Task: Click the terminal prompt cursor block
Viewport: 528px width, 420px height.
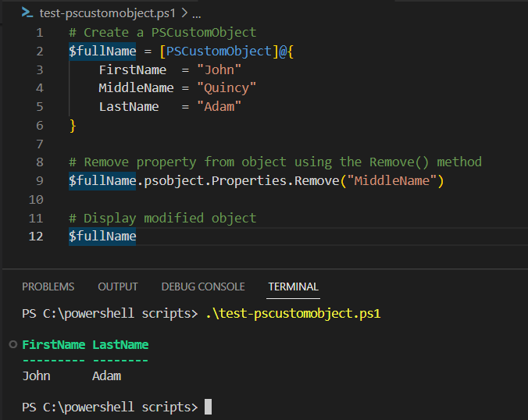Action: [x=208, y=407]
